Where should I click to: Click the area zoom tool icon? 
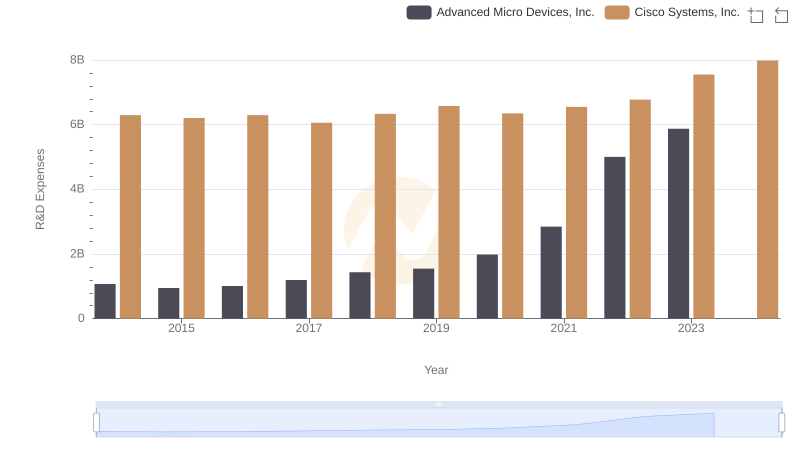tap(756, 15)
